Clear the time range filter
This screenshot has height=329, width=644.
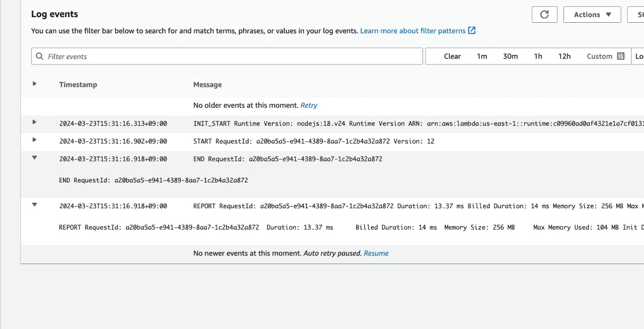[x=452, y=56]
